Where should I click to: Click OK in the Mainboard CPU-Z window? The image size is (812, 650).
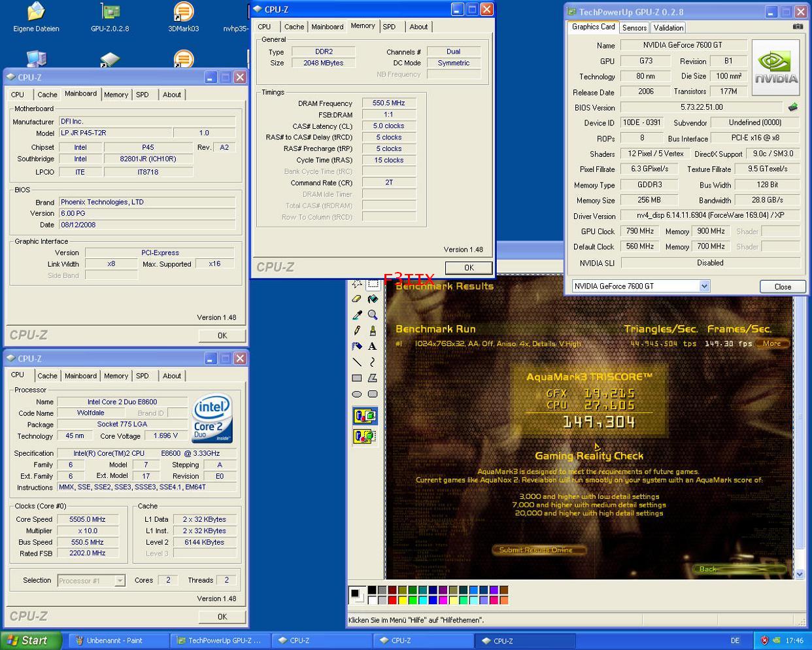[x=222, y=335]
